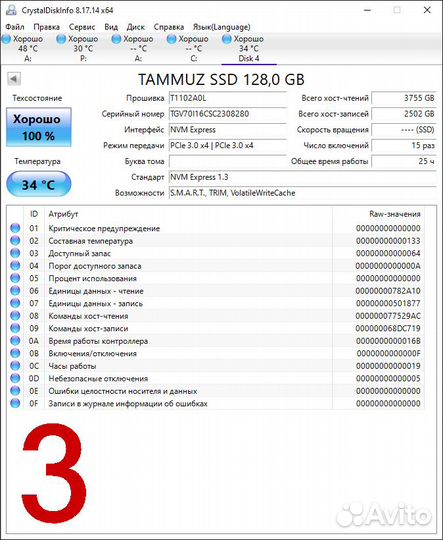The height and width of the screenshot is (540, 443).
Task: Select raw value 00000077529AC
Action: (x=388, y=316)
